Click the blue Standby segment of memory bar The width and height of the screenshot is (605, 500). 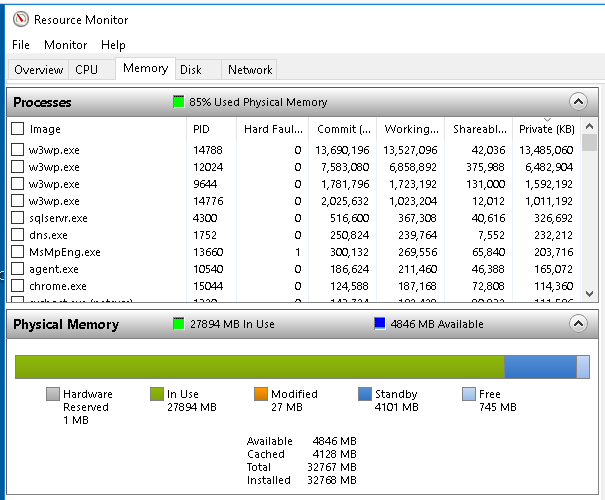(x=540, y=367)
